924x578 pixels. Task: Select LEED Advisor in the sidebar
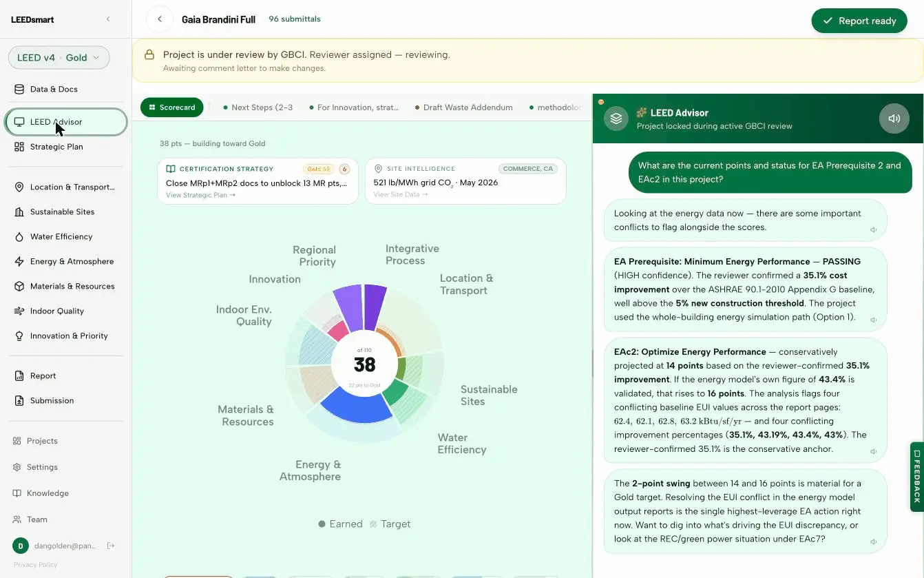[66, 122]
